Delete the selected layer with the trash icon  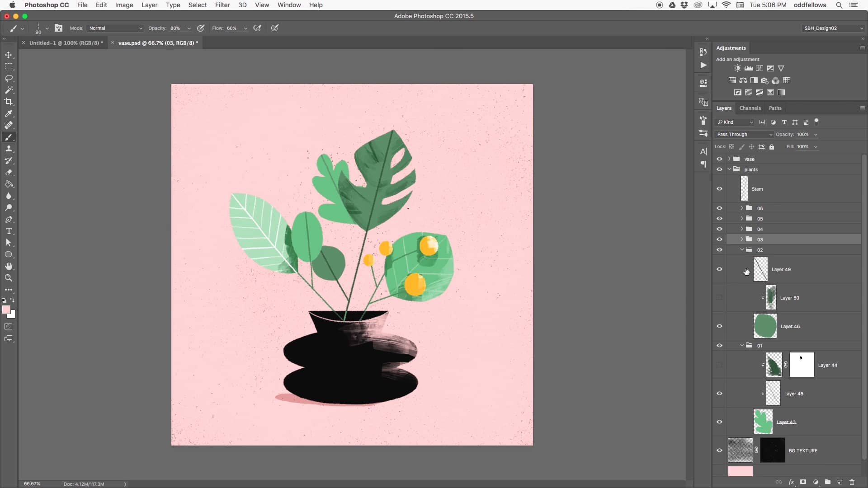(x=852, y=482)
